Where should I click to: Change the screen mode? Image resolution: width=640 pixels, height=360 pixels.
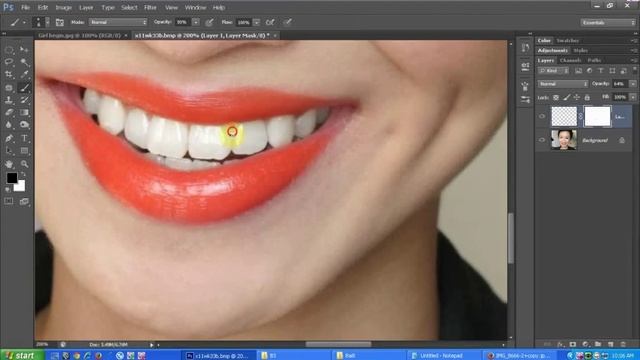click(x=24, y=201)
